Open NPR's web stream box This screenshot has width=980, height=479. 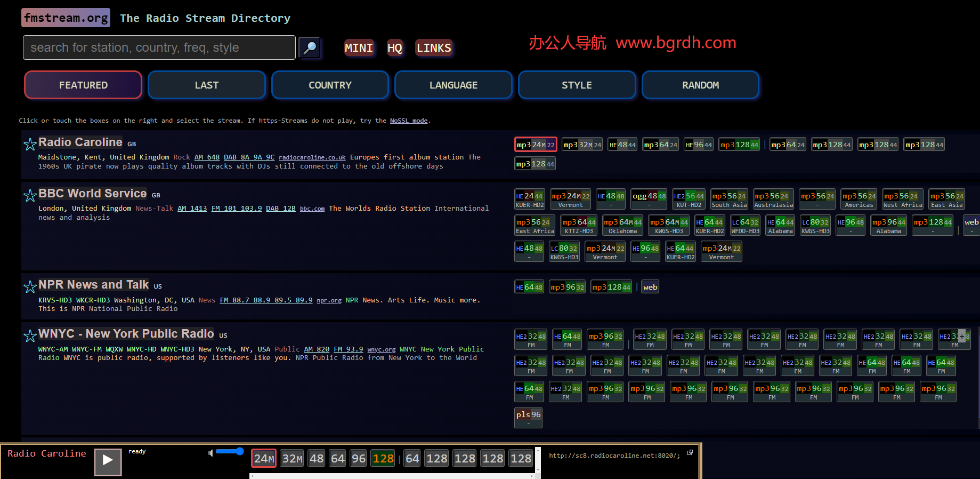(x=650, y=287)
